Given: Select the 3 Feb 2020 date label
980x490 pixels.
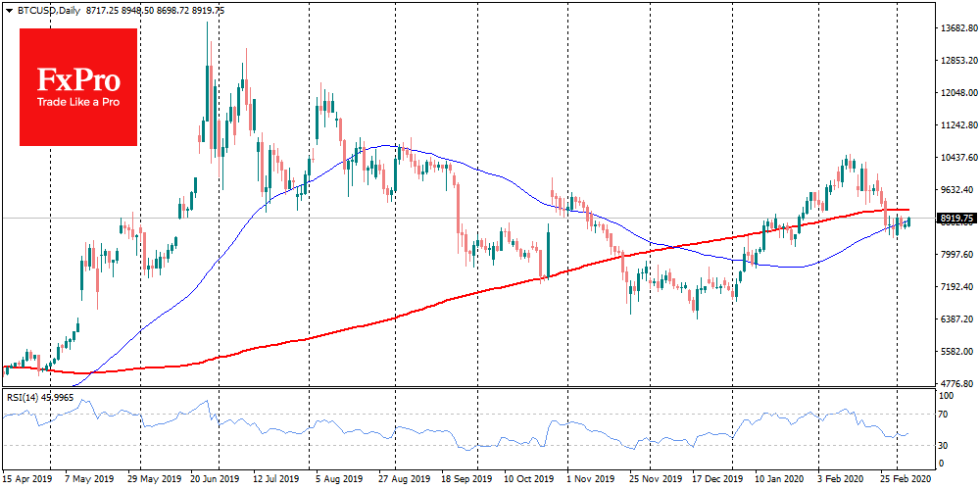Looking at the screenshot, I should tap(841, 481).
